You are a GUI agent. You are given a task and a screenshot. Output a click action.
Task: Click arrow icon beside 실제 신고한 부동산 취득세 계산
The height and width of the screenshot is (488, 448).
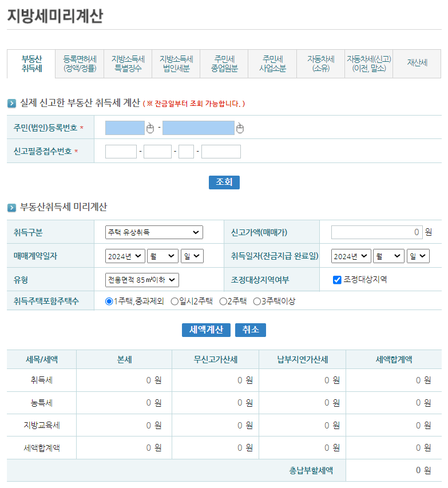[11, 104]
